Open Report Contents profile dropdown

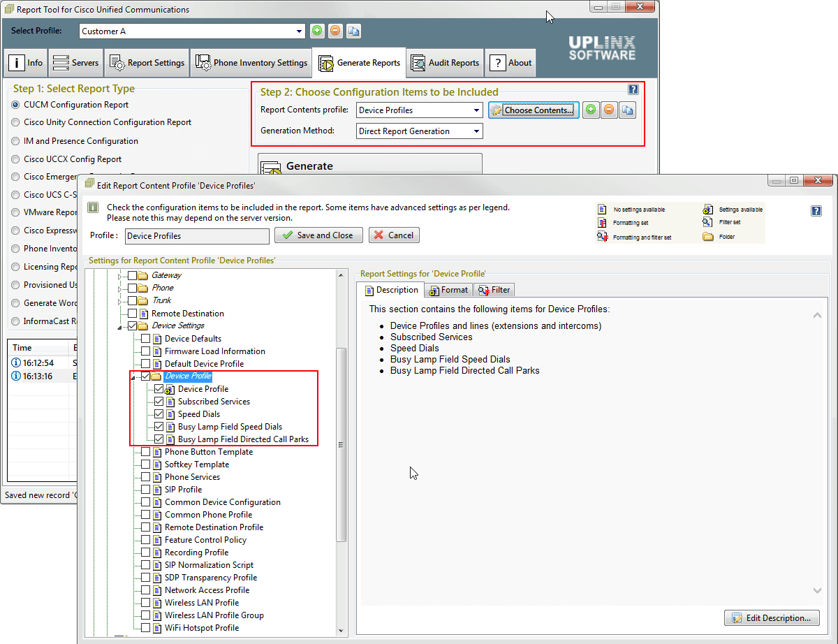[x=477, y=110]
